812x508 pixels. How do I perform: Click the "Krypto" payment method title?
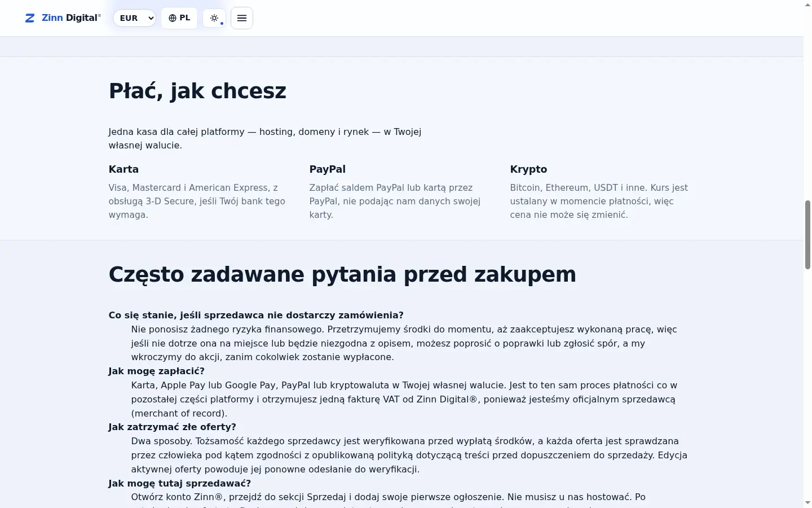click(528, 169)
